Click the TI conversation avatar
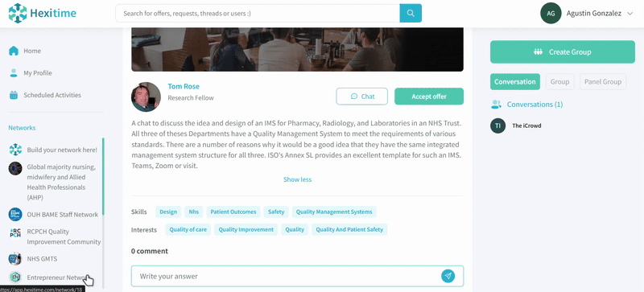 [x=497, y=125]
